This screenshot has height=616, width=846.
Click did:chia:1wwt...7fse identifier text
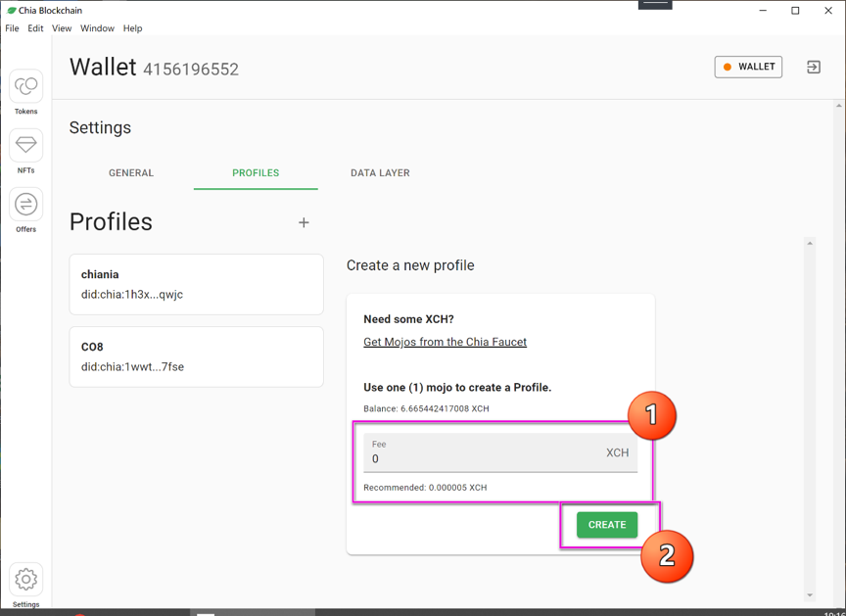pyautogui.click(x=133, y=367)
